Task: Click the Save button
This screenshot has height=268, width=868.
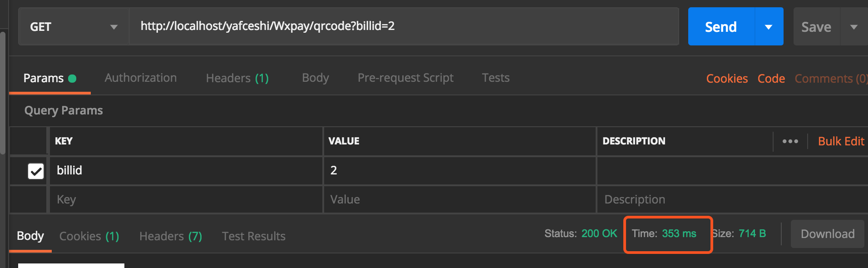Action: [816, 27]
